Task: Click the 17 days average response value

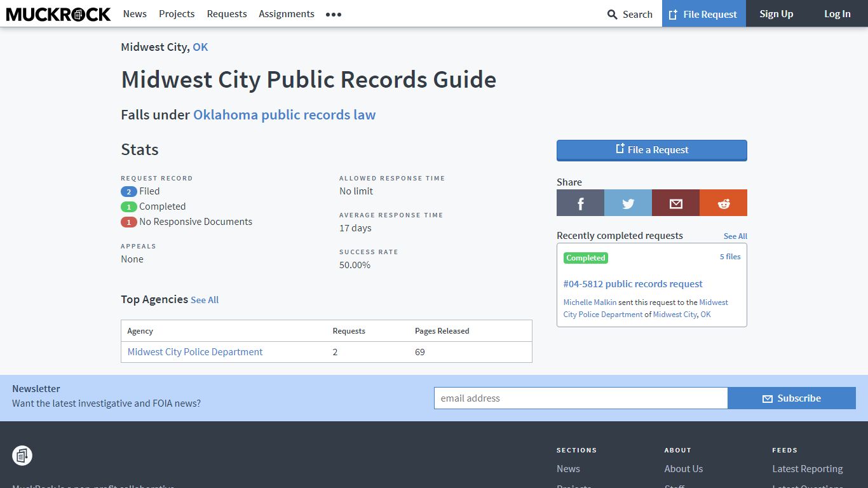Action: click(x=355, y=228)
